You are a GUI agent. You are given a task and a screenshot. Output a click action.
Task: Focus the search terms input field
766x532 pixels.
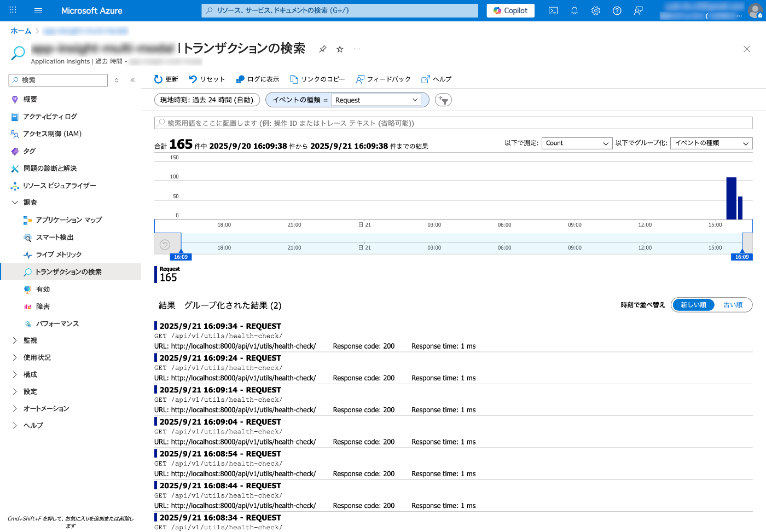(454, 123)
